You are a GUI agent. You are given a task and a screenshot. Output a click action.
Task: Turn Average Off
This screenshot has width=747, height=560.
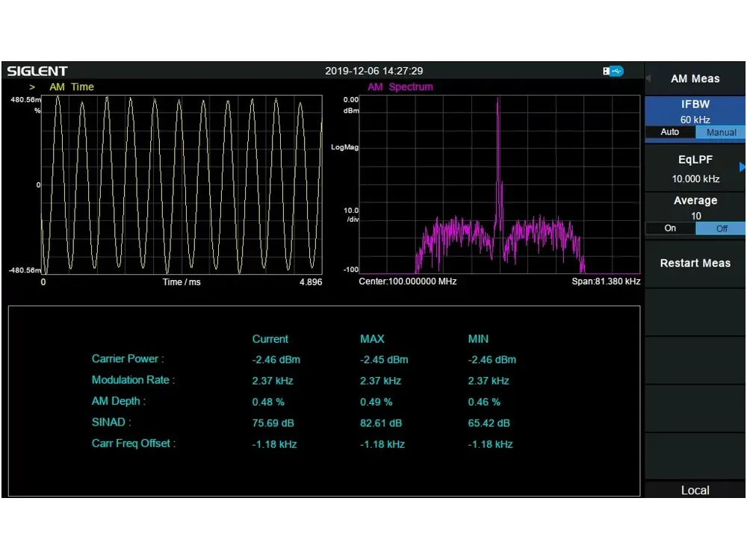[x=721, y=228]
